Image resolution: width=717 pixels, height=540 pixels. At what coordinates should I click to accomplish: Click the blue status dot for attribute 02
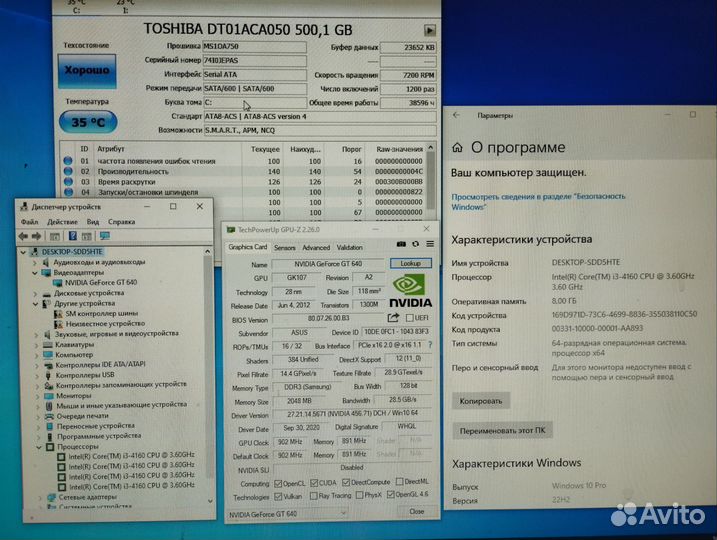pos(68,171)
